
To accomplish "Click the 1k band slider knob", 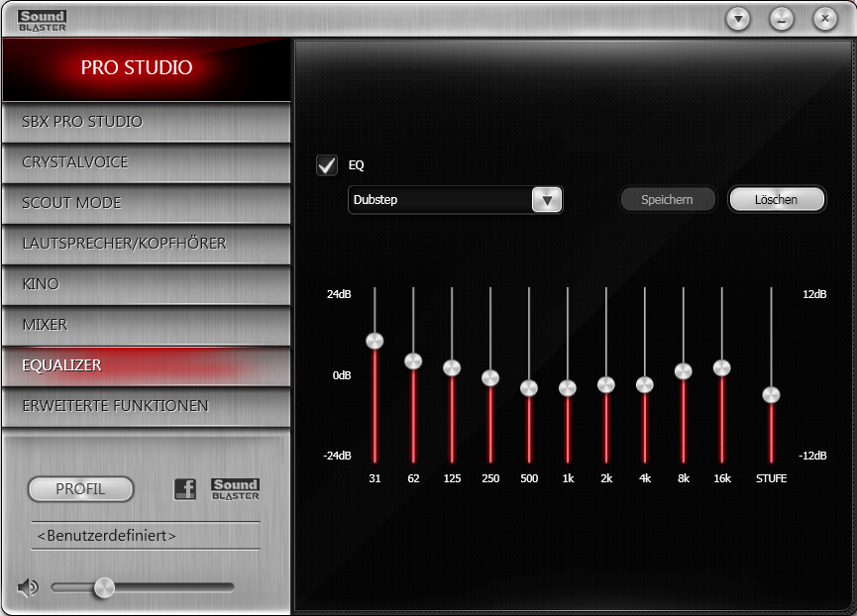I will pos(568,388).
